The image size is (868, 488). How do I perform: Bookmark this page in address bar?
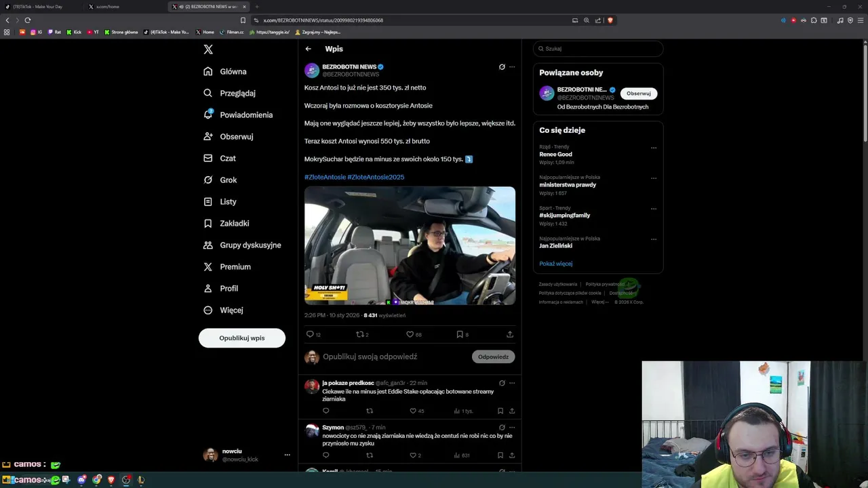pos(243,20)
